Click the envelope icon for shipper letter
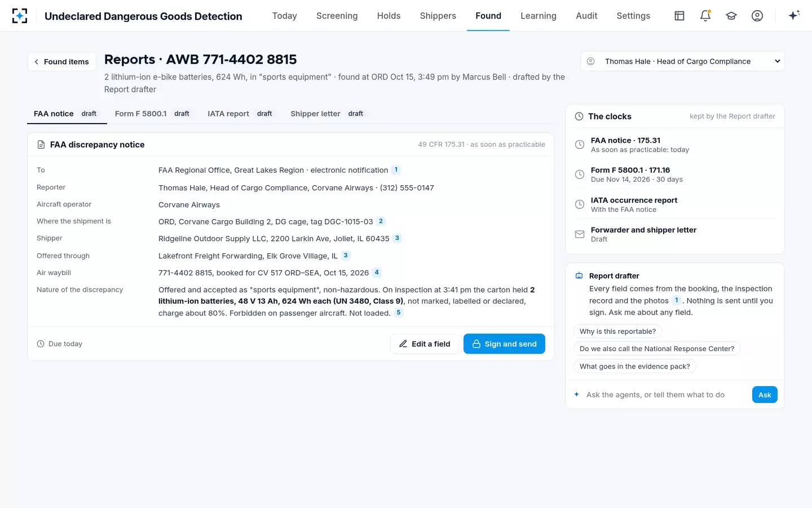 [580, 234]
